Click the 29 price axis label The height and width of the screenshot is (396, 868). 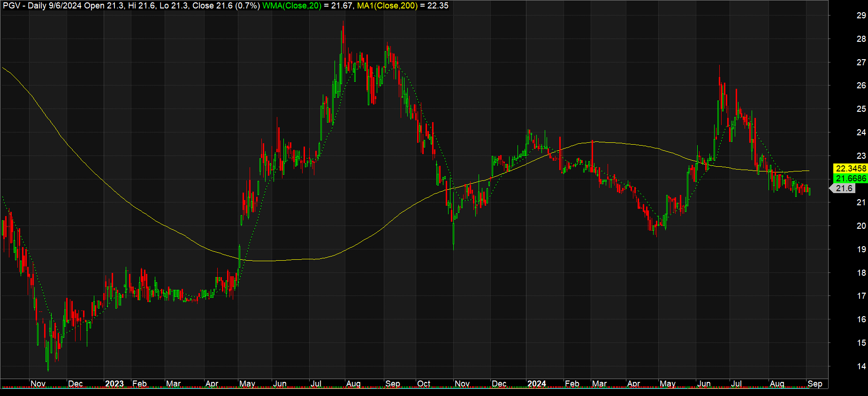pyautogui.click(x=861, y=15)
